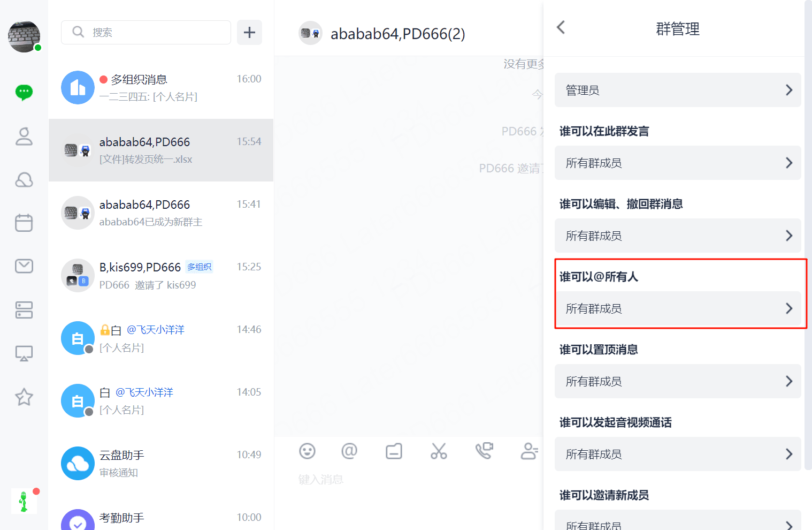Click the group management panel scrollbar
The height and width of the screenshot is (530, 812).
(808, 236)
